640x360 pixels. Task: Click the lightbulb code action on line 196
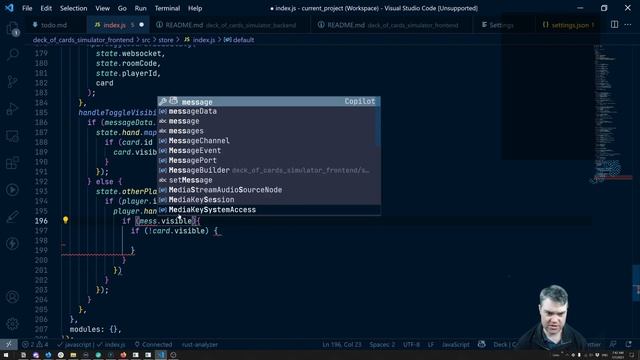coord(65,220)
